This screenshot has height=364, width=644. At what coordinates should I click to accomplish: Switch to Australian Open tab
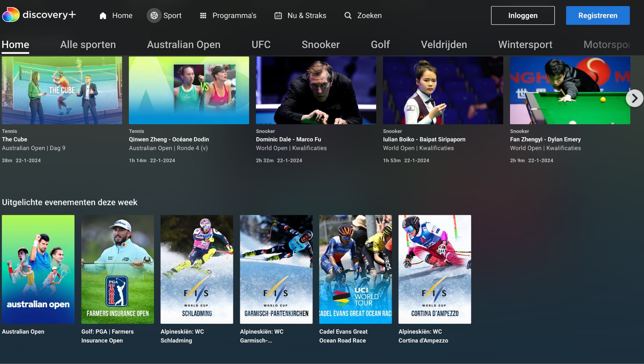point(184,45)
